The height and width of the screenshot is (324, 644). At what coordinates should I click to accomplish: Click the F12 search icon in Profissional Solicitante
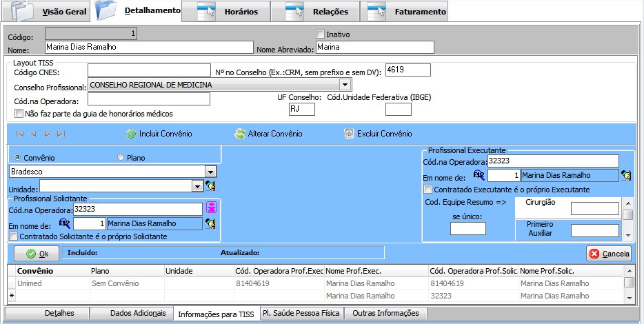pyautogui.click(x=65, y=223)
